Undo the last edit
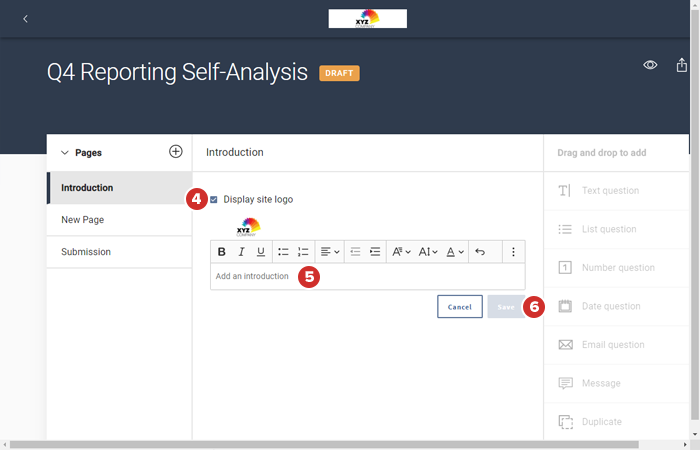 click(x=480, y=252)
